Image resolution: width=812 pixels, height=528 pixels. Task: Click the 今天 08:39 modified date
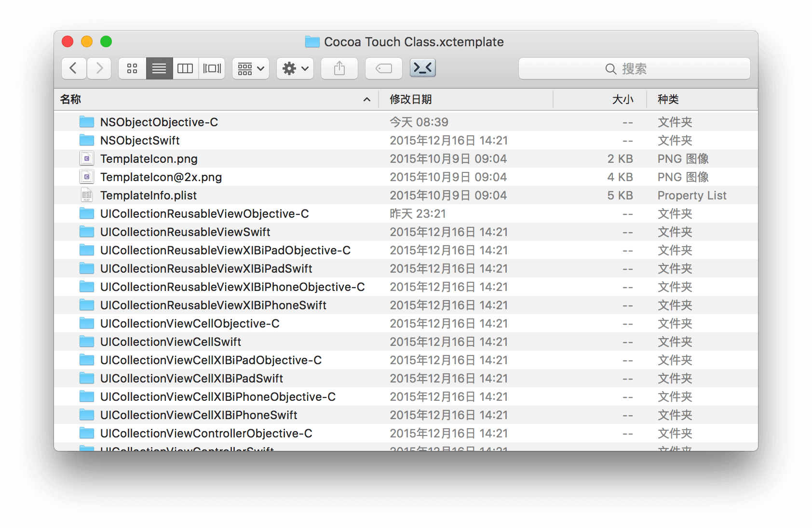coord(419,122)
